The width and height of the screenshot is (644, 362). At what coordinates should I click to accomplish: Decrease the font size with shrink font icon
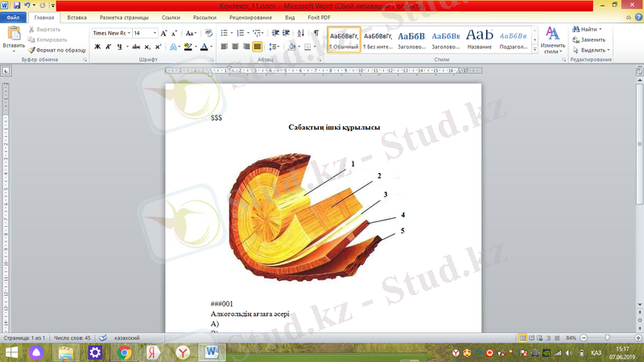[174, 33]
